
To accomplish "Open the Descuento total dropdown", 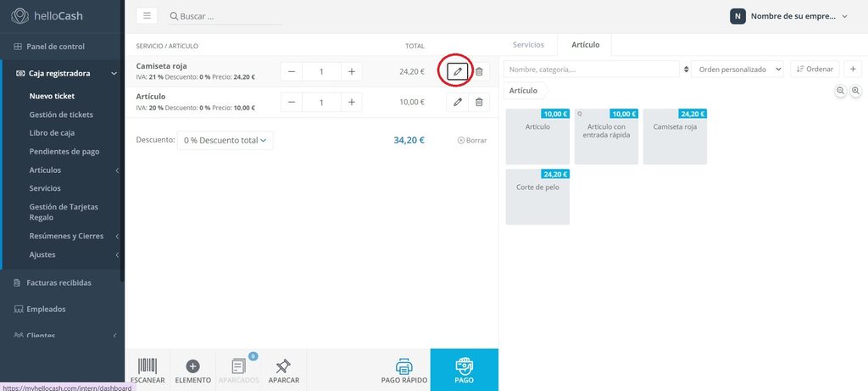I will pyautogui.click(x=225, y=140).
